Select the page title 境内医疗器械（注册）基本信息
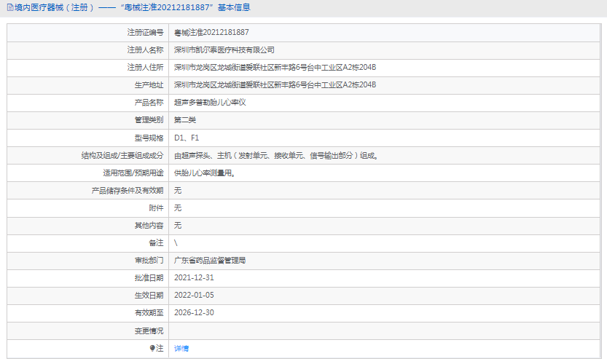 132,7
